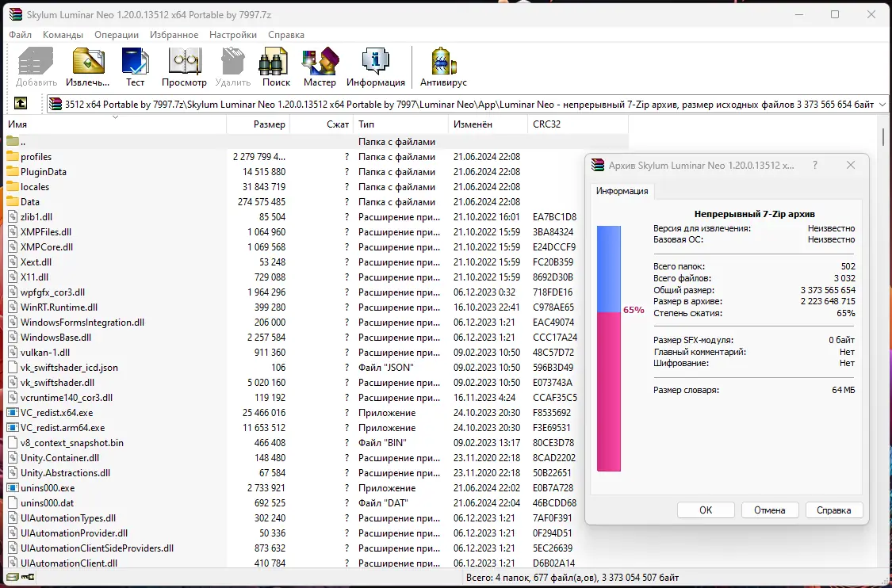Sort by the CRC32 column header
Screen dimensions: 892x588
pyautogui.click(x=578, y=124)
